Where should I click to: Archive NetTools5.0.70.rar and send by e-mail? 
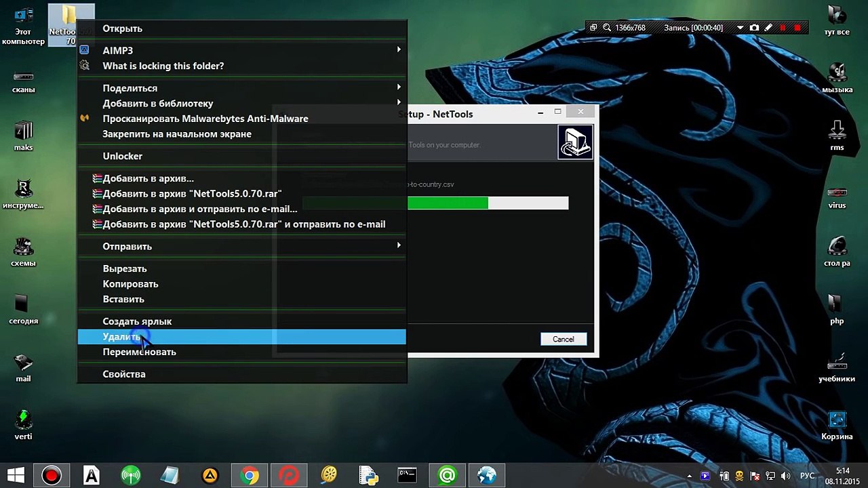tap(241, 224)
